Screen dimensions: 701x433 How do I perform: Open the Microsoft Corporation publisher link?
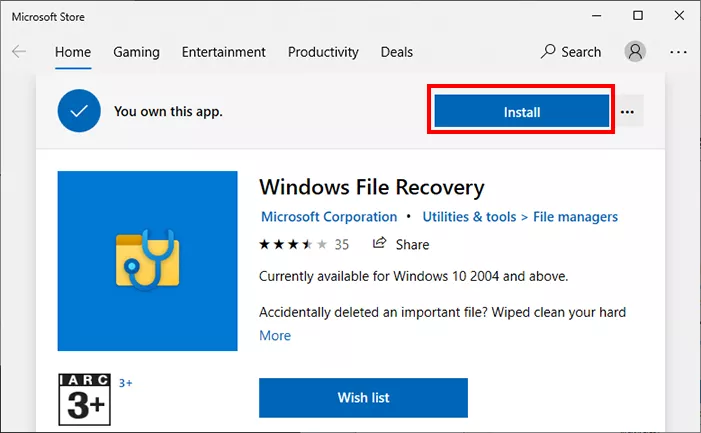coord(329,217)
